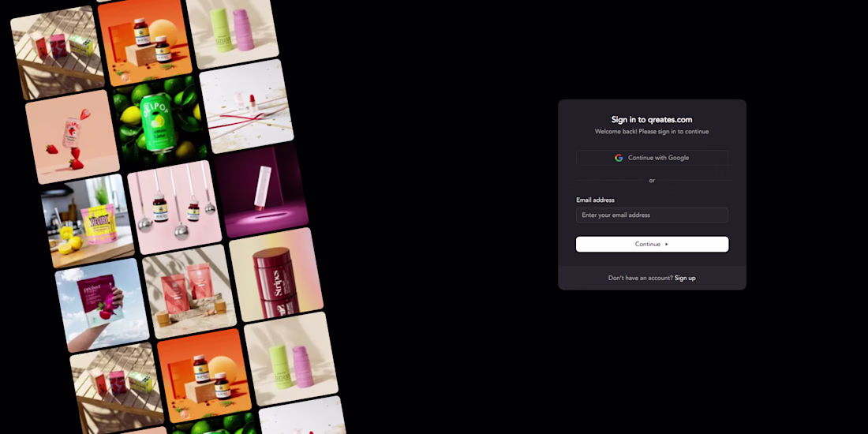Viewport: 868px width, 434px height.
Task: Open the yellow pouch with lemons image
Action: click(x=88, y=221)
